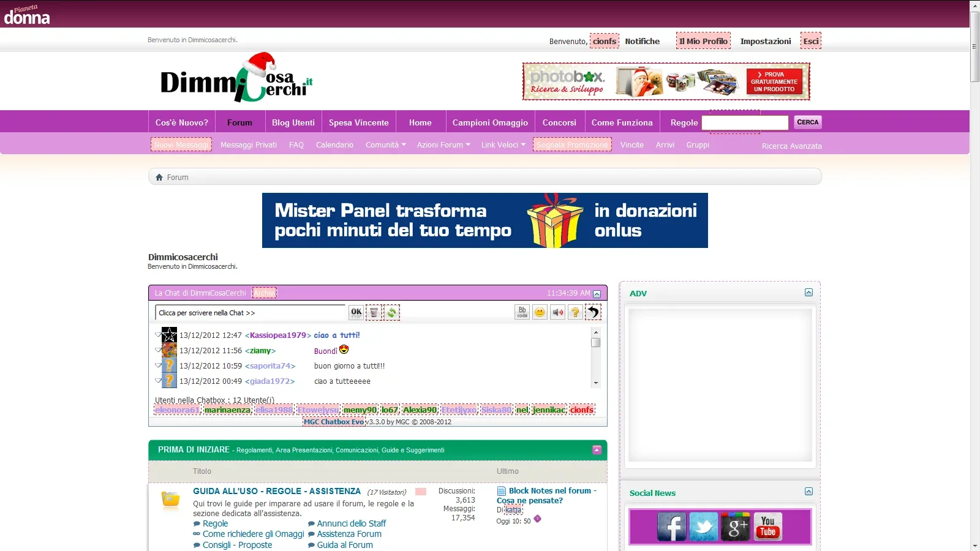Open the Blog Utenti tab
The height and width of the screenshot is (551, 980).
(x=293, y=122)
